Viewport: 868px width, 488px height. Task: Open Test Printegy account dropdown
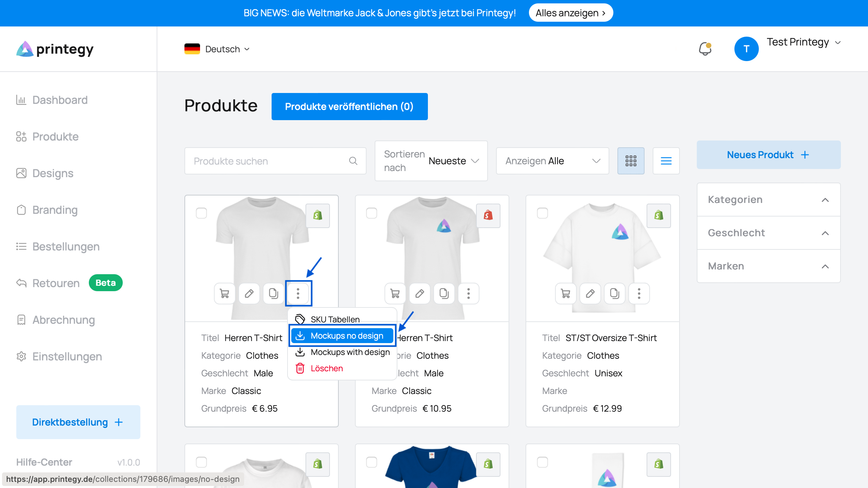pos(804,42)
